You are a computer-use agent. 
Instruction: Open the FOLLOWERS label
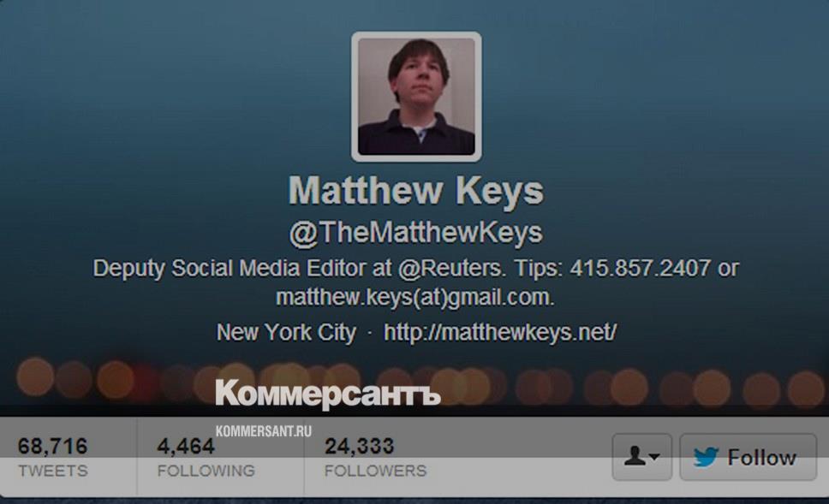tap(375, 470)
